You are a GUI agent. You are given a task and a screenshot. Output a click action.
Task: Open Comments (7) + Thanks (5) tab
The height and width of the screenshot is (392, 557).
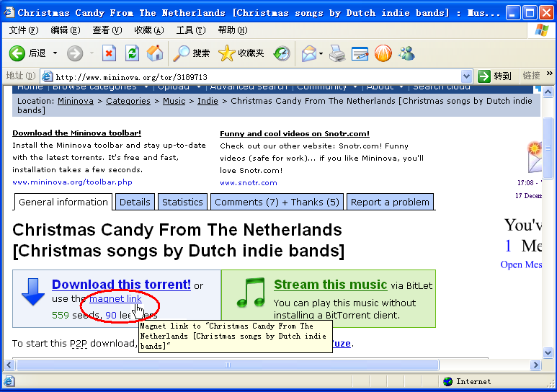click(x=277, y=202)
